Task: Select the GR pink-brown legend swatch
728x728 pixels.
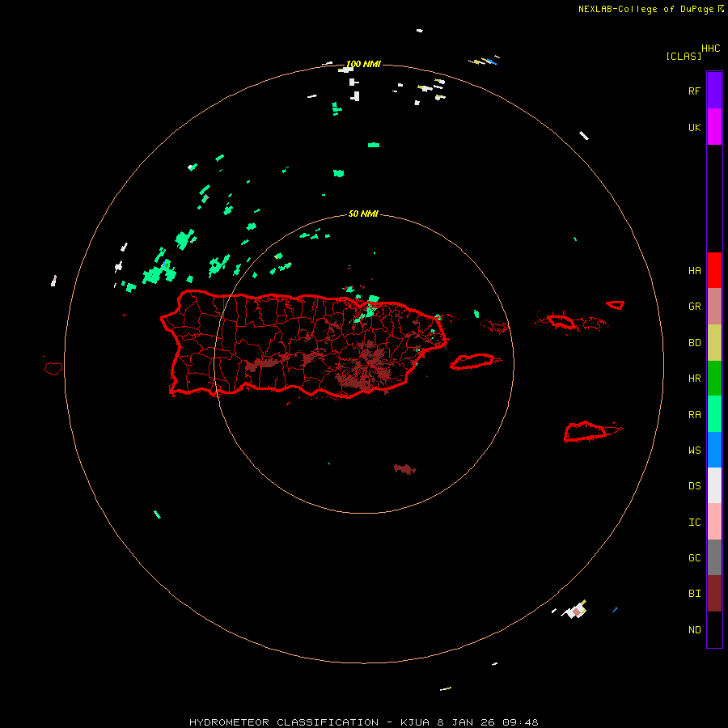Action: point(714,307)
